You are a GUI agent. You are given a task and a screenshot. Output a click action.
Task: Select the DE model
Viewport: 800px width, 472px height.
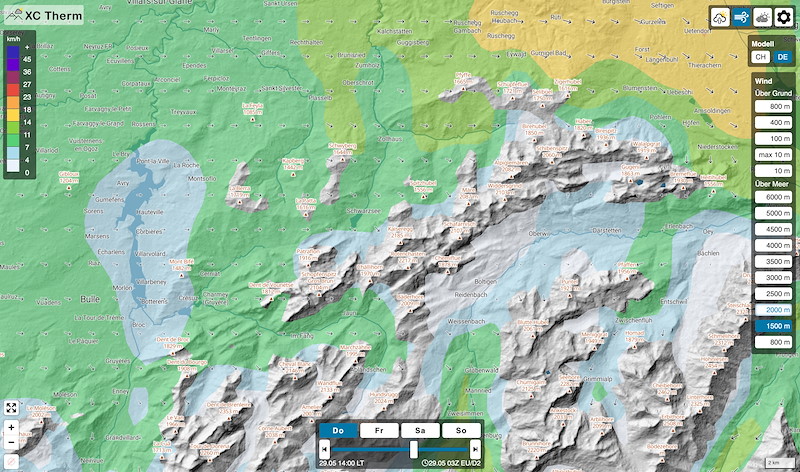pos(783,57)
